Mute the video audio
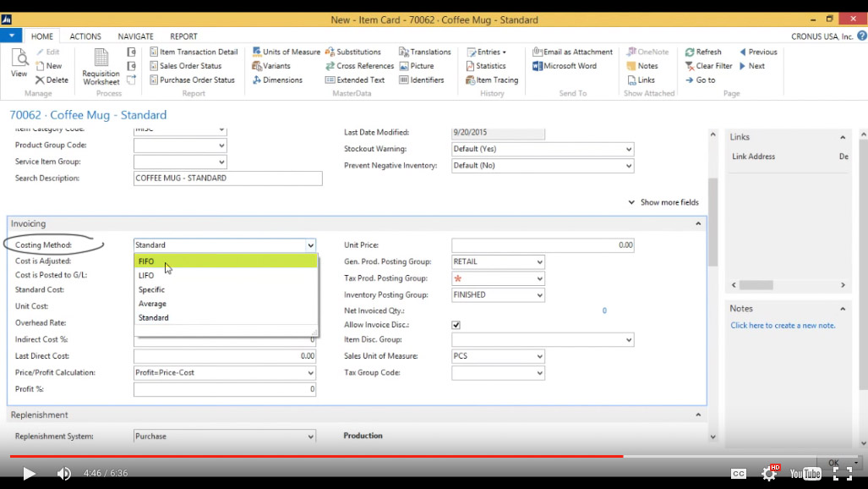The width and height of the screenshot is (868, 489). (x=64, y=474)
